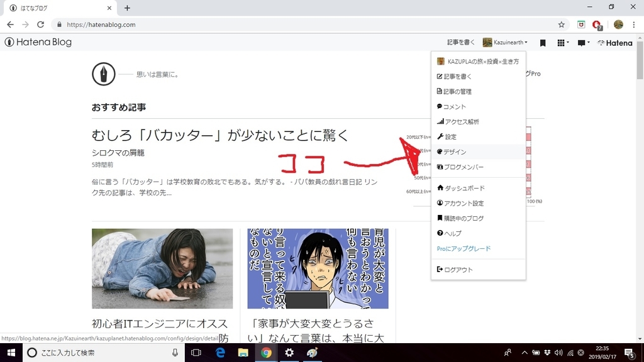The width and height of the screenshot is (644, 362).
Task: Click the taskbar search box
Action: pos(104,353)
